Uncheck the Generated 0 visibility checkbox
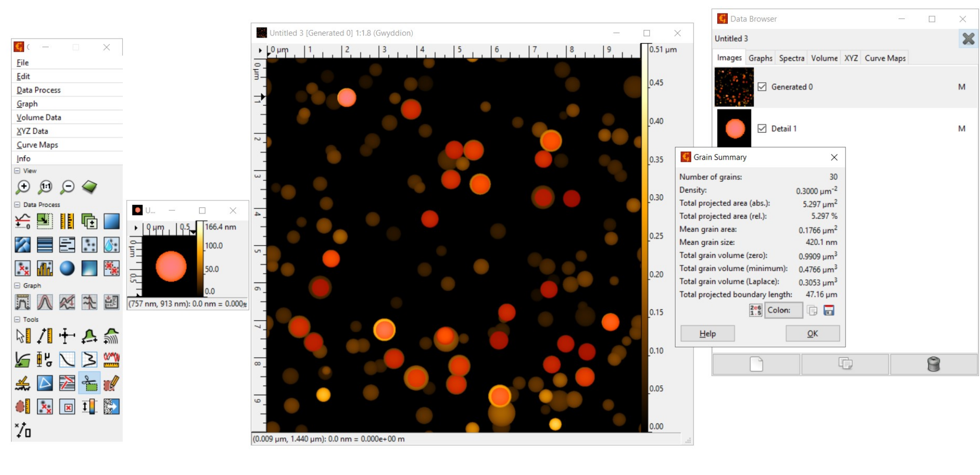Screen dimensions: 980x475 click(762, 87)
